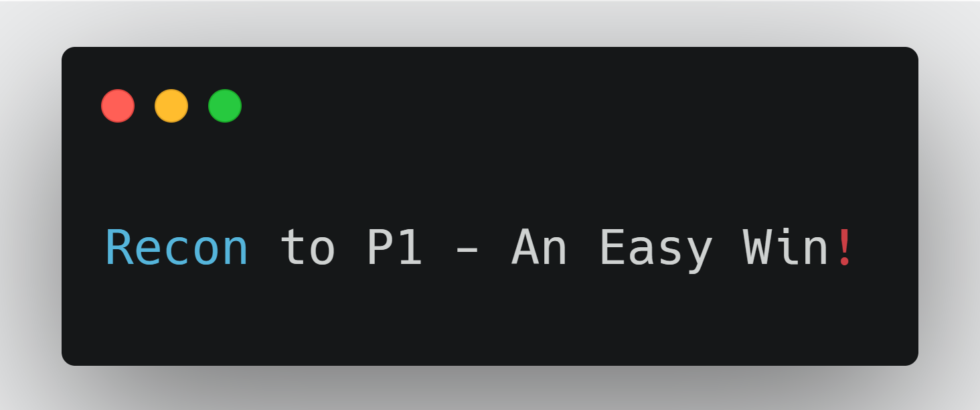Click the digit 1 in P1
980x410 pixels.
pyautogui.click(x=409, y=249)
